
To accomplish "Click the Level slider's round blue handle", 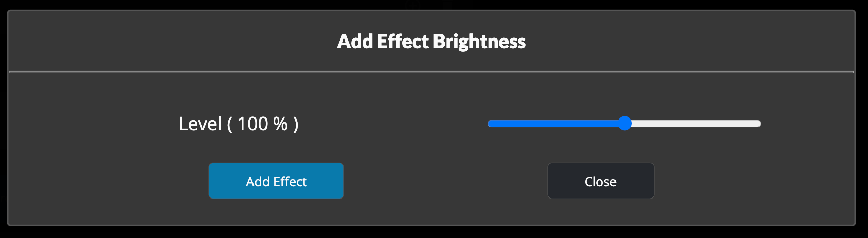I will click(x=625, y=124).
